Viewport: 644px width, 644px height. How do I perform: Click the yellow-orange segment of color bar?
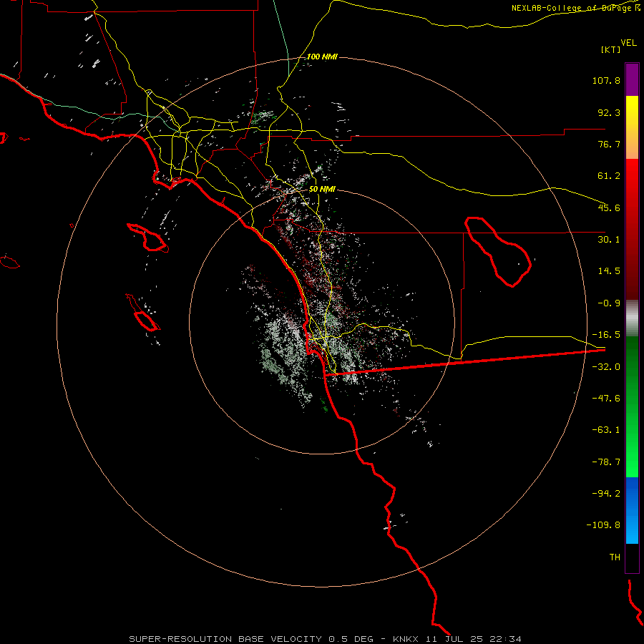[x=632, y=127]
